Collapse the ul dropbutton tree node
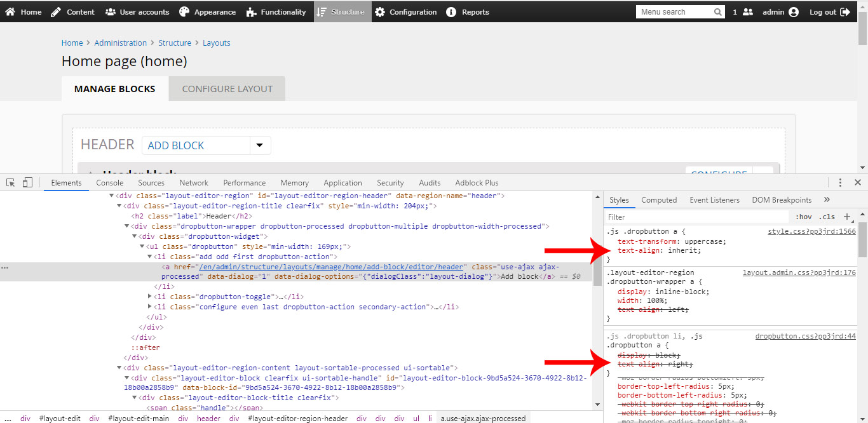 (x=142, y=246)
